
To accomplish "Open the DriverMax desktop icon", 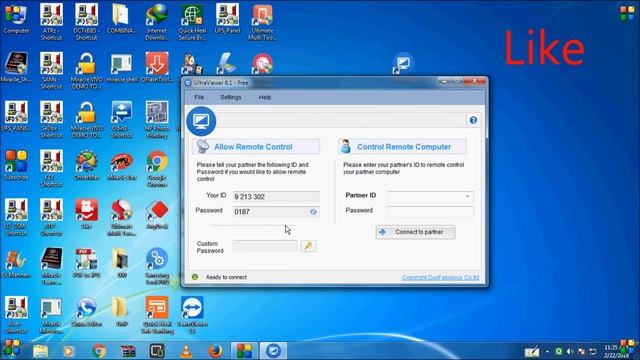I will coord(87,165).
